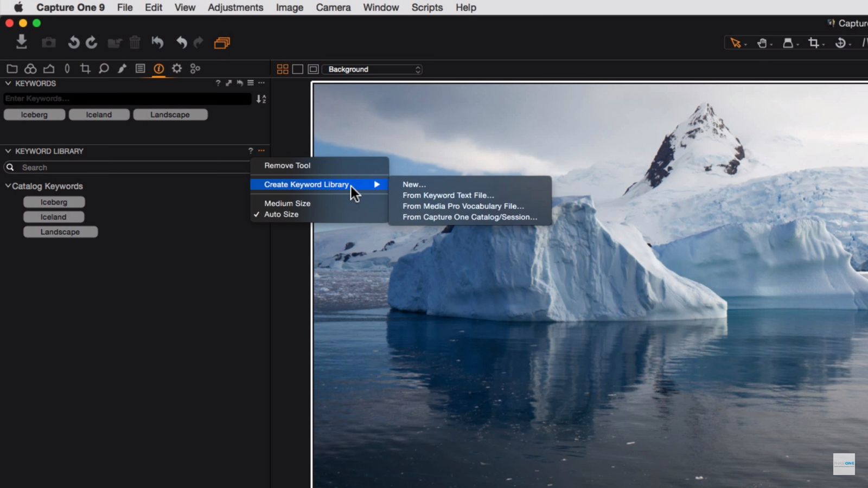868x488 pixels.
Task: Open the Composition crop tool tab
Action: pos(85,68)
